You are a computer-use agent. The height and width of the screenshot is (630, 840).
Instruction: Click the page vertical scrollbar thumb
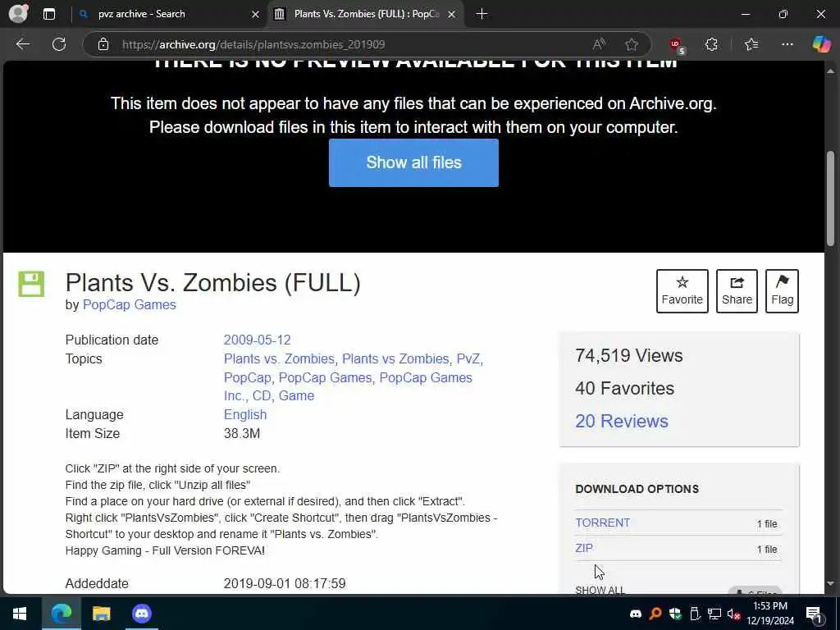pyautogui.click(x=830, y=199)
